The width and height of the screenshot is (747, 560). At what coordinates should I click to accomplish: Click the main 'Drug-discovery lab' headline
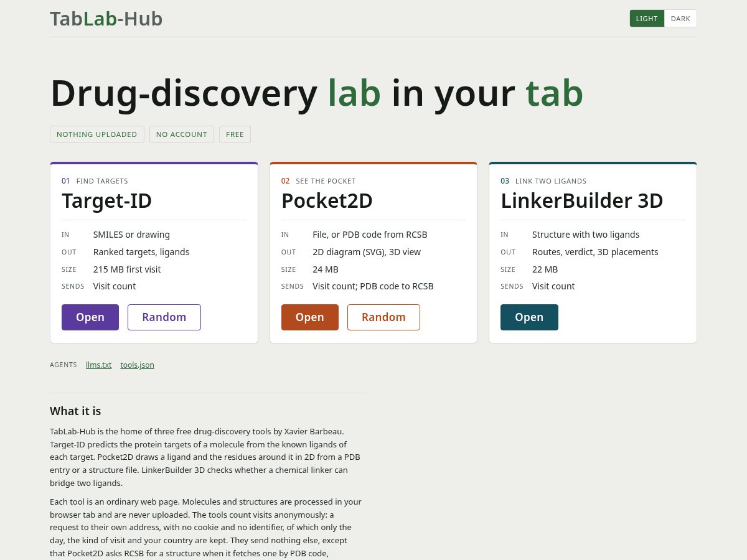click(x=317, y=93)
